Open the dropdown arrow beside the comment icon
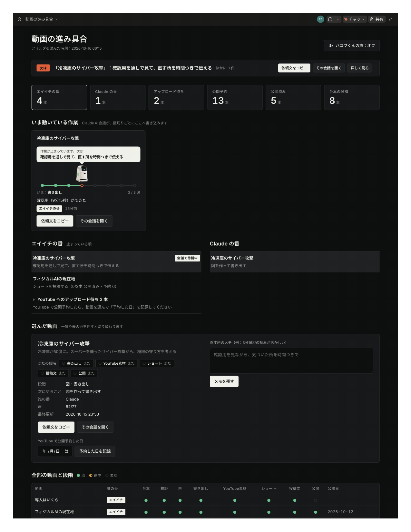This screenshot has height=532, width=411. coord(338,19)
